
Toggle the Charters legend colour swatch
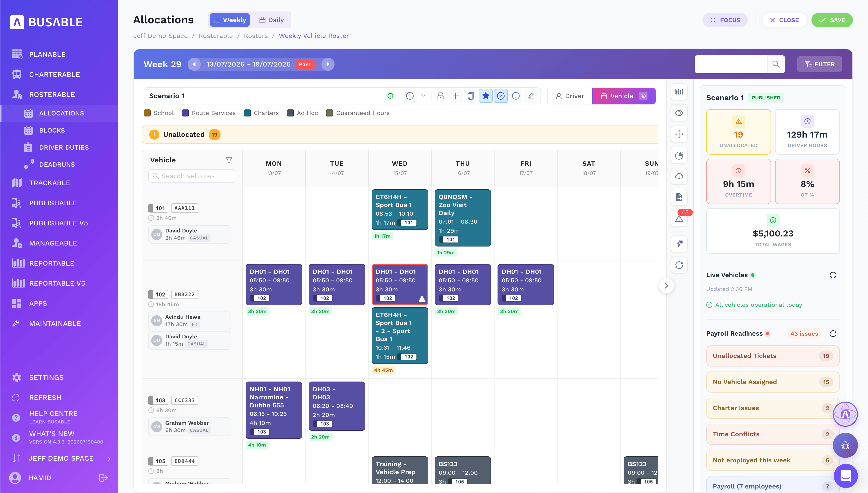pos(247,113)
